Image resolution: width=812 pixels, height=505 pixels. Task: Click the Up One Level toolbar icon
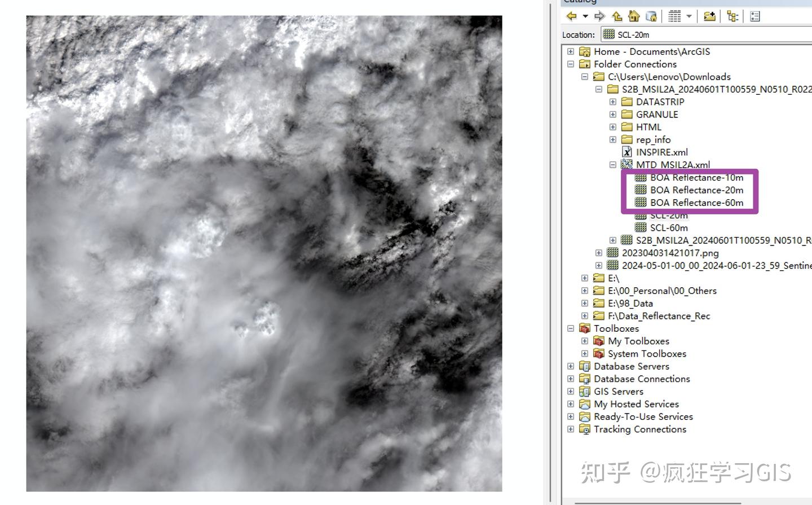(617, 16)
